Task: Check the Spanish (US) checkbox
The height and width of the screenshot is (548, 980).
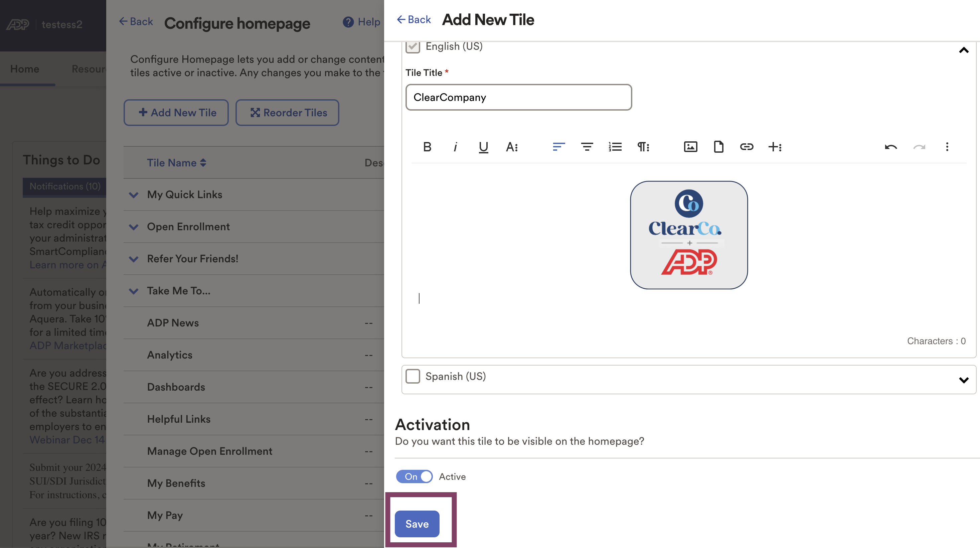Action: 413,376
